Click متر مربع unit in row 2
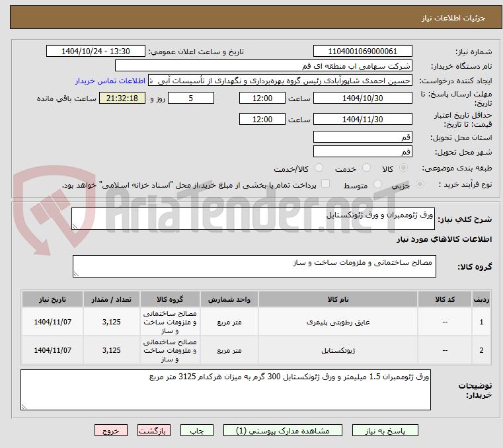Image resolution: width=503 pixels, height=448 pixels. point(229,351)
